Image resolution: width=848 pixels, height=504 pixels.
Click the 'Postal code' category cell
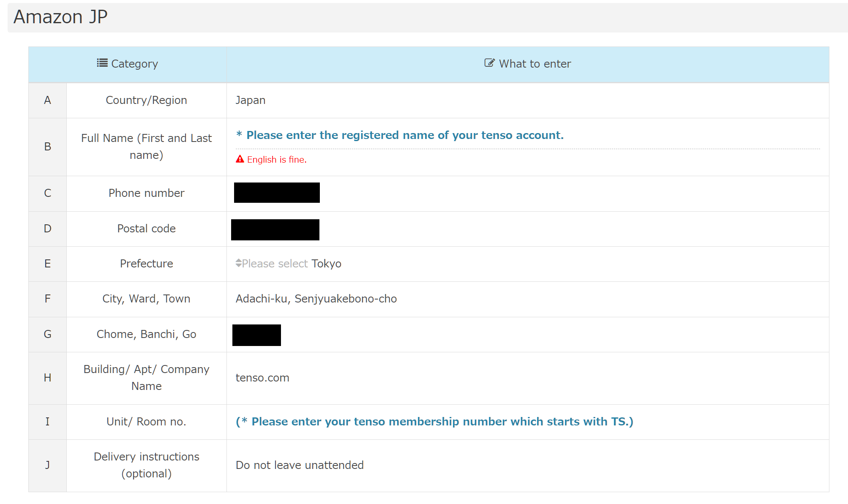(x=146, y=229)
